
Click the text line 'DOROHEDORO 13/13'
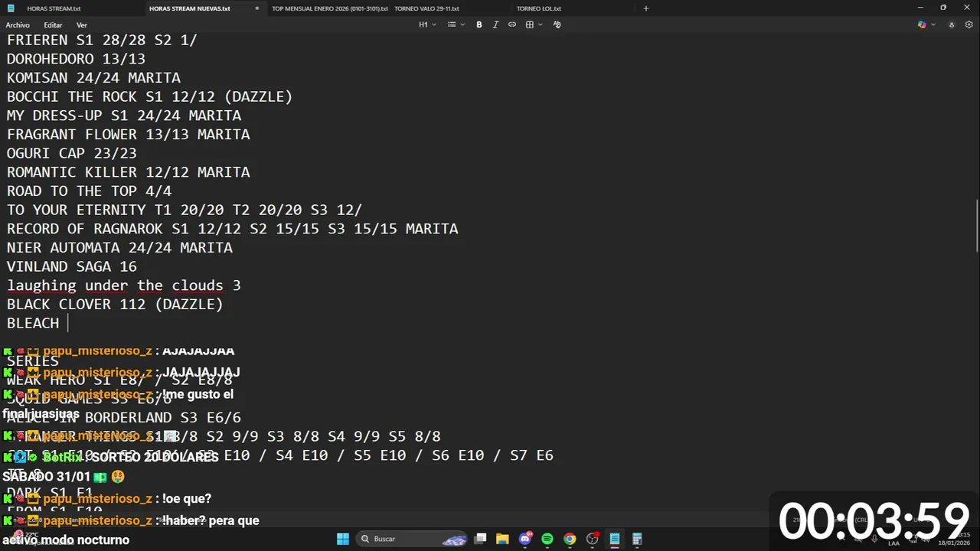[x=76, y=59]
